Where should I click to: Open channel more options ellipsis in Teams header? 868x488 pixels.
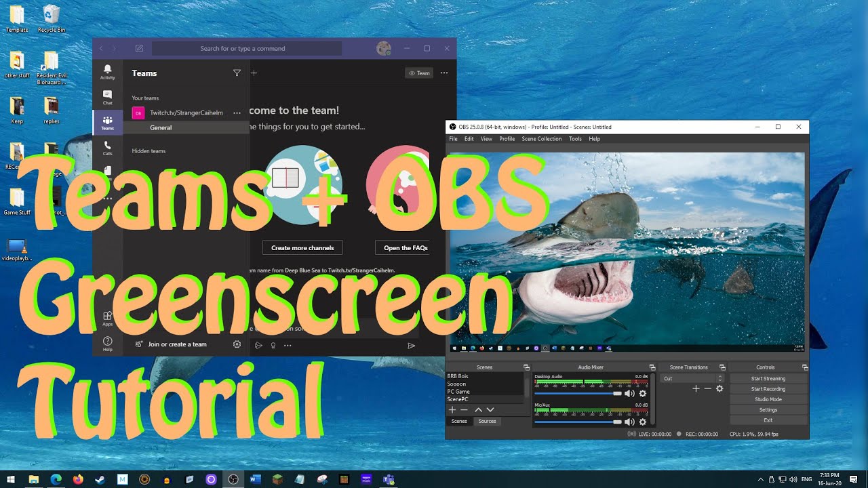pos(444,73)
